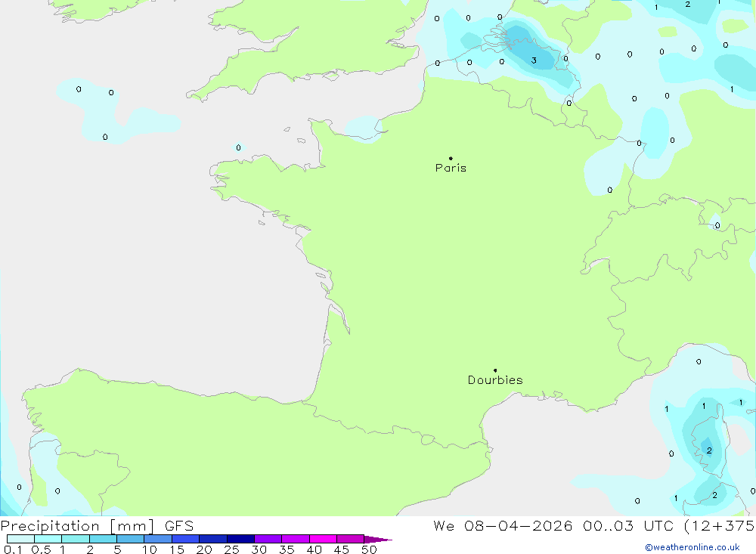Click legend scale number 30

point(259,549)
